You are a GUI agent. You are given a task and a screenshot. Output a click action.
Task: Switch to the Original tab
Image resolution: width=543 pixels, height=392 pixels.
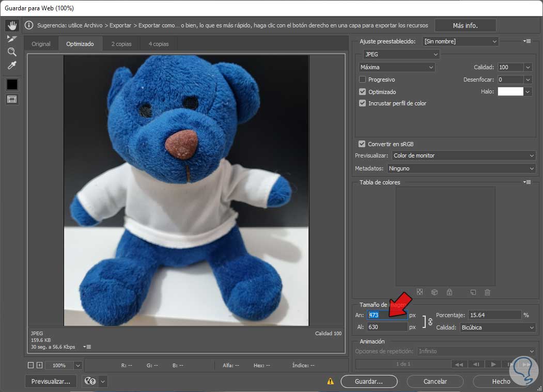[x=41, y=44]
